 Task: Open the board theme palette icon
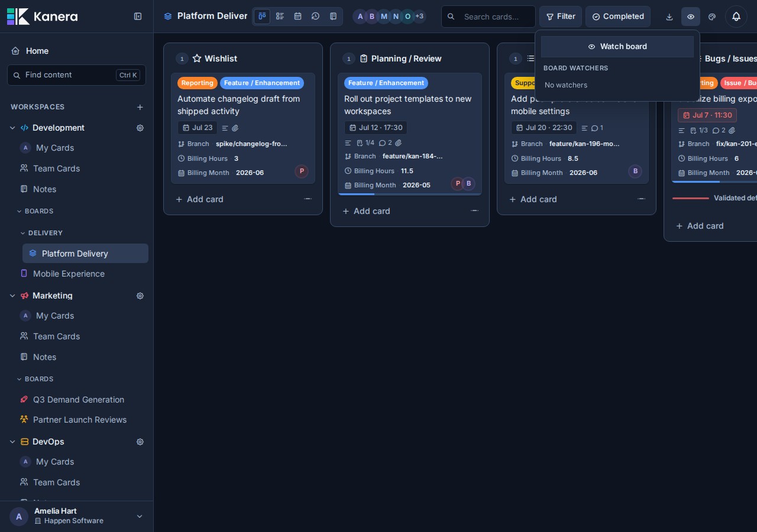pyautogui.click(x=712, y=17)
